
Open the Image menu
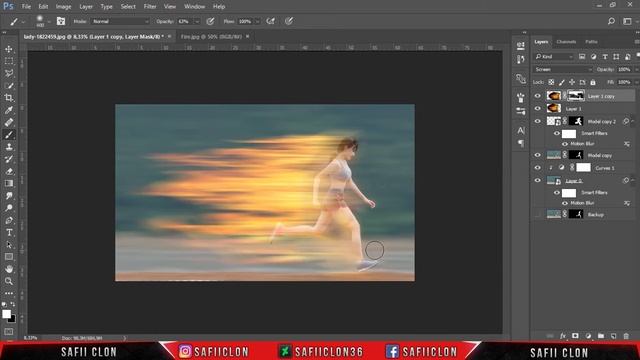click(x=63, y=7)
